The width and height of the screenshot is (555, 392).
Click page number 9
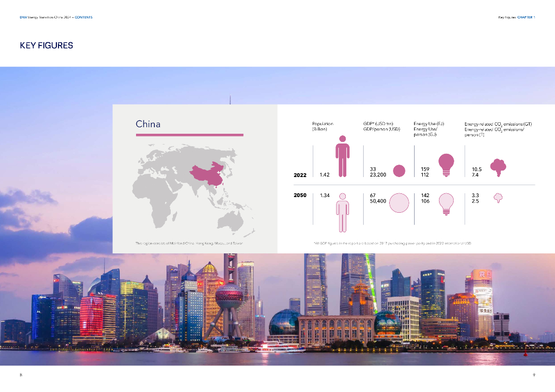click(534, 375)
